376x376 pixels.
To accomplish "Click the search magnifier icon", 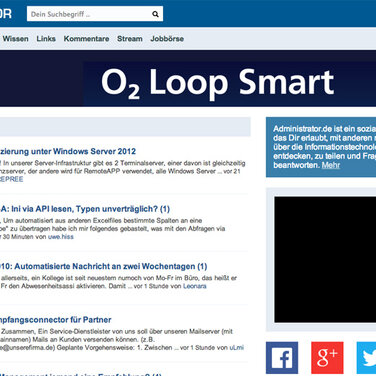I will tap(155, 14).
